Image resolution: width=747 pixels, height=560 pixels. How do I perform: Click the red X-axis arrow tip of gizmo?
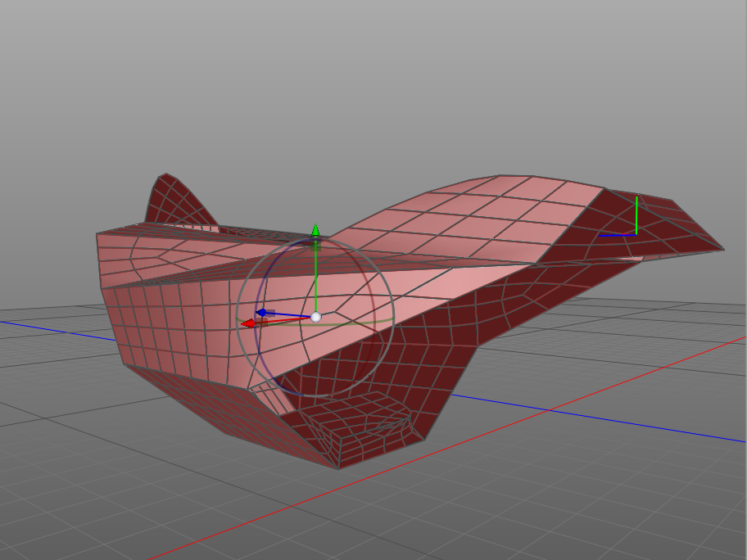click(x=248, y=324)
